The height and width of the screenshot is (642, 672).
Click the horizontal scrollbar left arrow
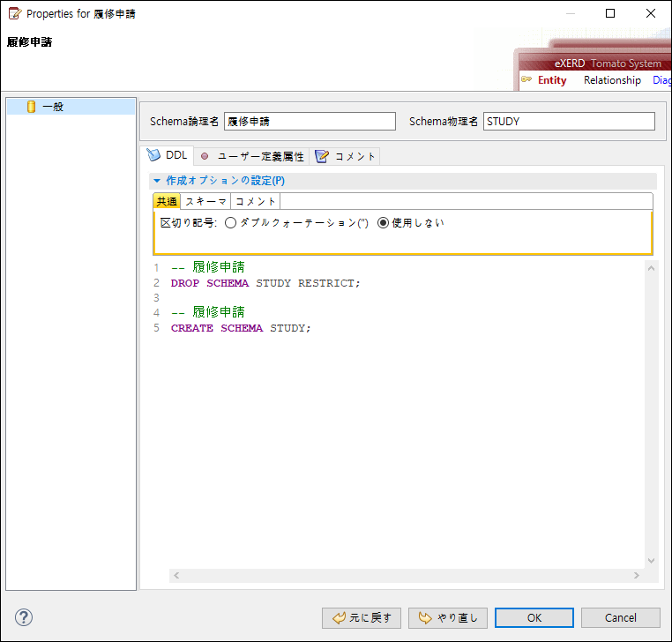point(176,575)
